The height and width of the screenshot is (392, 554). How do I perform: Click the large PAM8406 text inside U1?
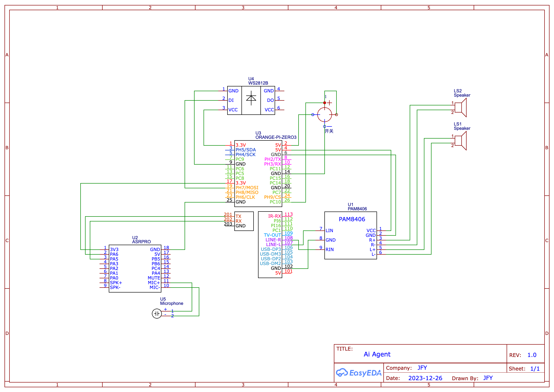point(352,219)
